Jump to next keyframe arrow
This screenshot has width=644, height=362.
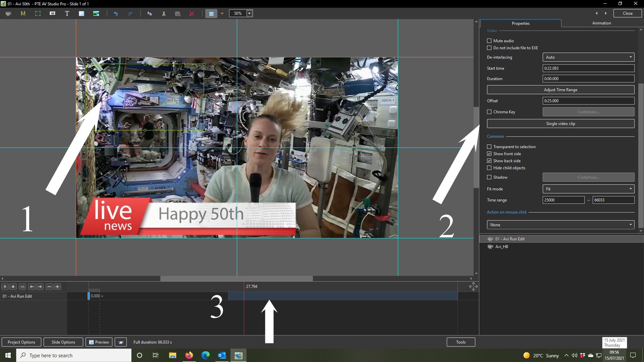tap(40, 286)
